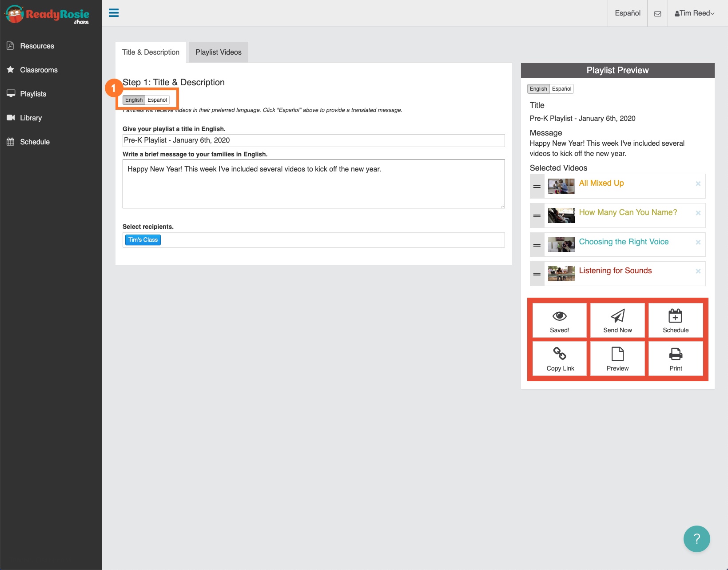Screen dimensions: 728x570
Task: Open Classrooms from the sidebar
Action: (x=39, y=70)
